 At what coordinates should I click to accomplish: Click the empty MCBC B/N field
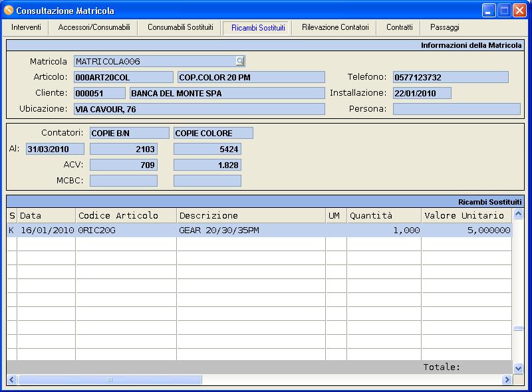click(124, 181)
